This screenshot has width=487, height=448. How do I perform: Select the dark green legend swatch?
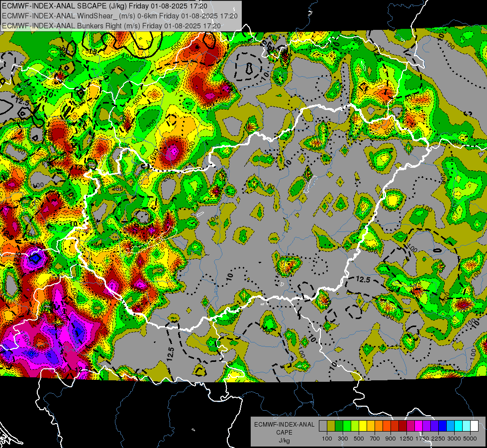(x=339, y=426)
